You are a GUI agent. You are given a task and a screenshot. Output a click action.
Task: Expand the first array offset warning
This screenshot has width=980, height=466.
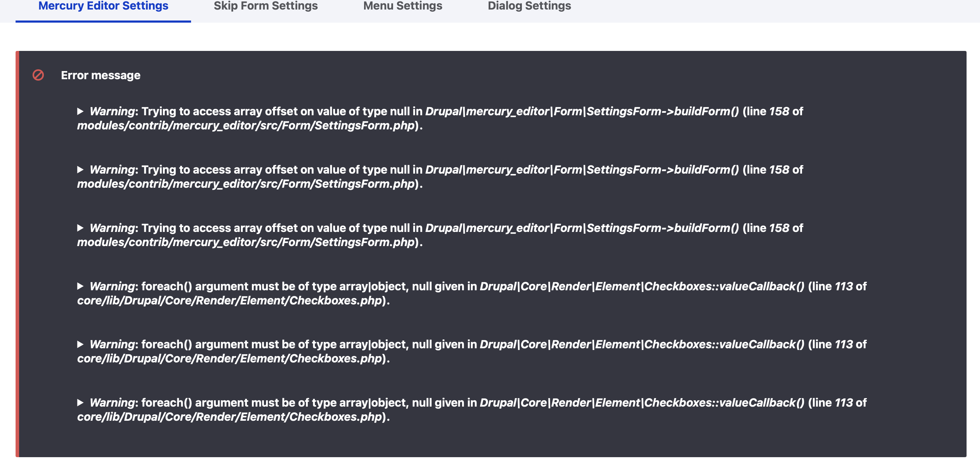coord(81,111)
